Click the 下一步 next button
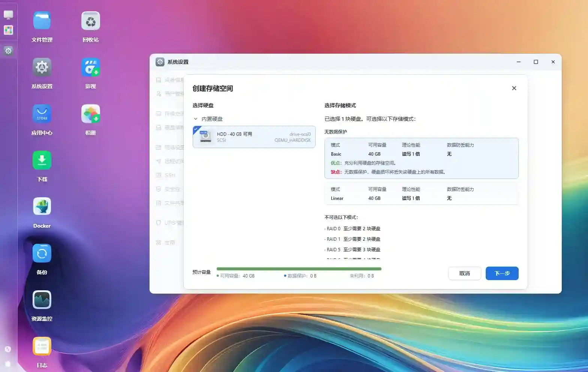Image resolution: width=588 pixels, height=372 pixels. click(502, 273)
